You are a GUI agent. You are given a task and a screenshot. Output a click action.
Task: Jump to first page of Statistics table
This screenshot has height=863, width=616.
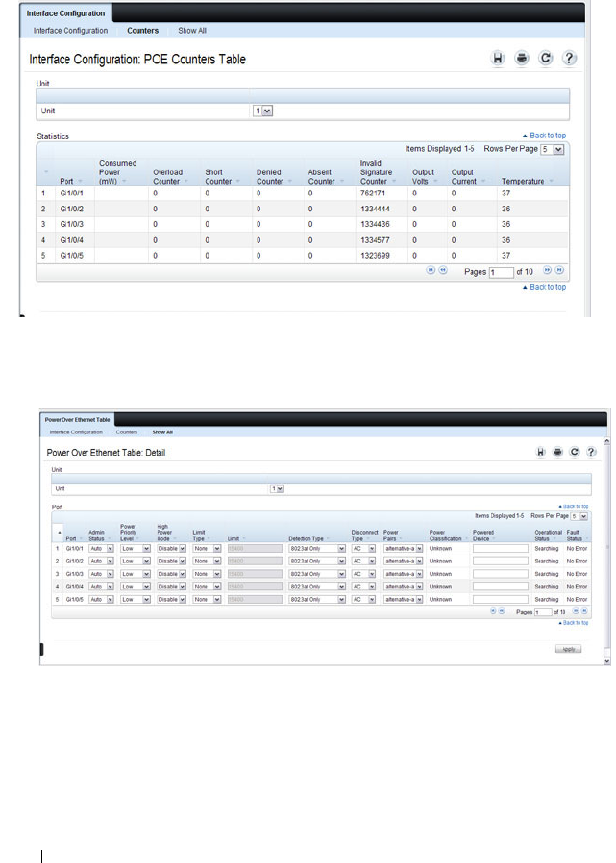431,270
